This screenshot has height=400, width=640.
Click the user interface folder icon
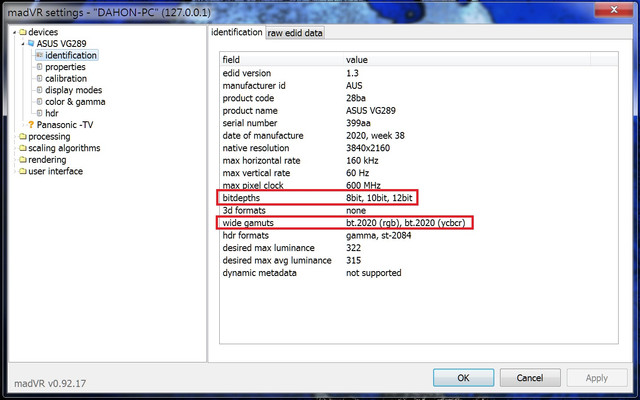pyautogui.click(x=23, y=171)
